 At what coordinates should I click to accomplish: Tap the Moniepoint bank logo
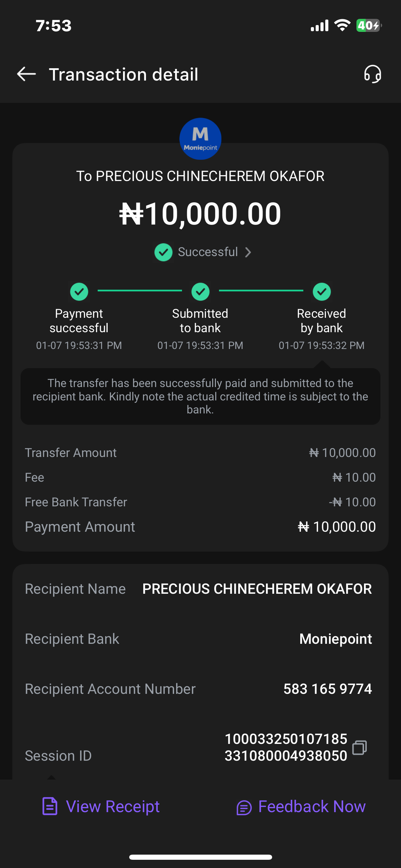pyautogui.click(x=200, y=139)
